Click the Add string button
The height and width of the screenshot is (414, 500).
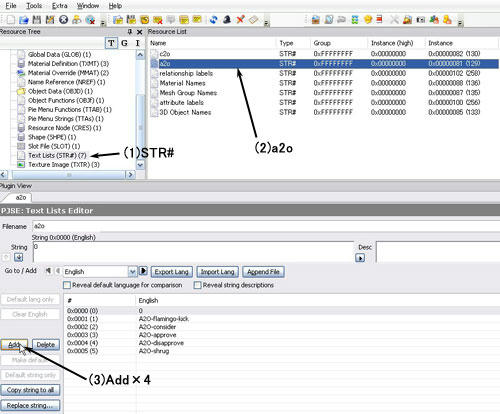pos(14,345)
